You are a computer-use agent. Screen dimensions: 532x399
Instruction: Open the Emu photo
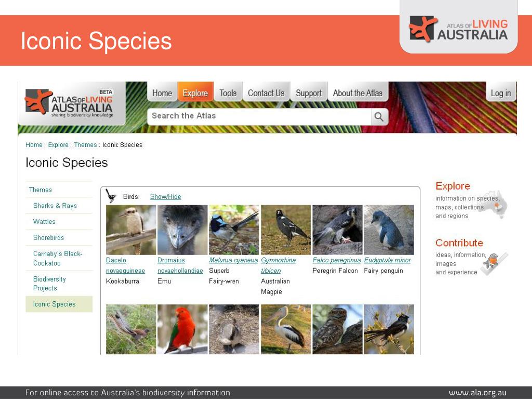182,230
